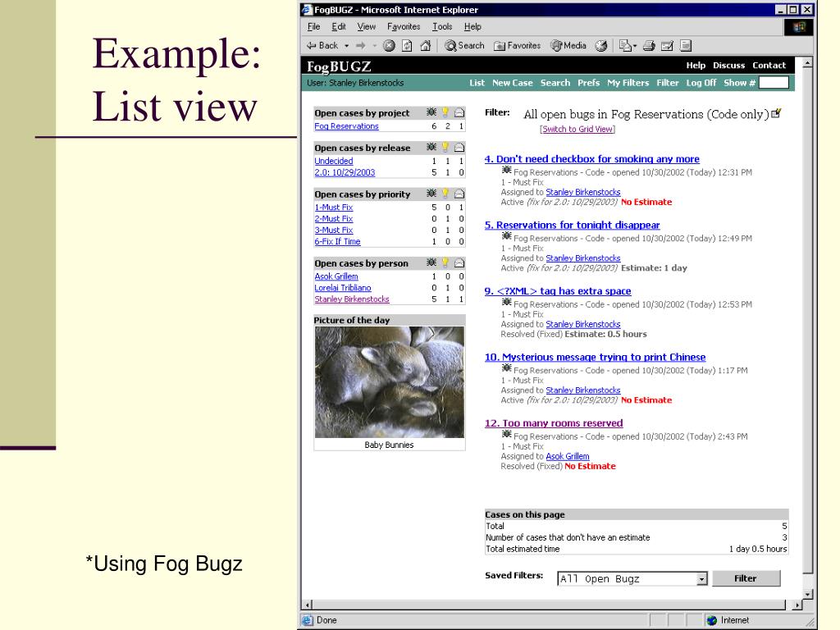The height and width of the screenshot is (630, 840).
Task: Open the Edit menu
Action: pos(339,26)
